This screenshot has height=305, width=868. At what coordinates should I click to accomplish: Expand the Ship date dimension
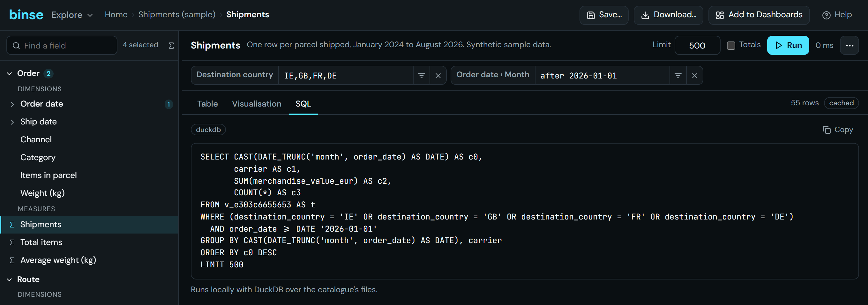[12, 122]
